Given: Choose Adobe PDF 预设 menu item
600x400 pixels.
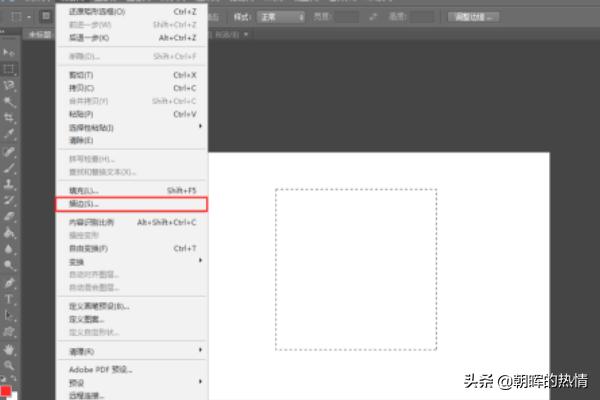Looking at the screenshot, I should coord(132,370).
